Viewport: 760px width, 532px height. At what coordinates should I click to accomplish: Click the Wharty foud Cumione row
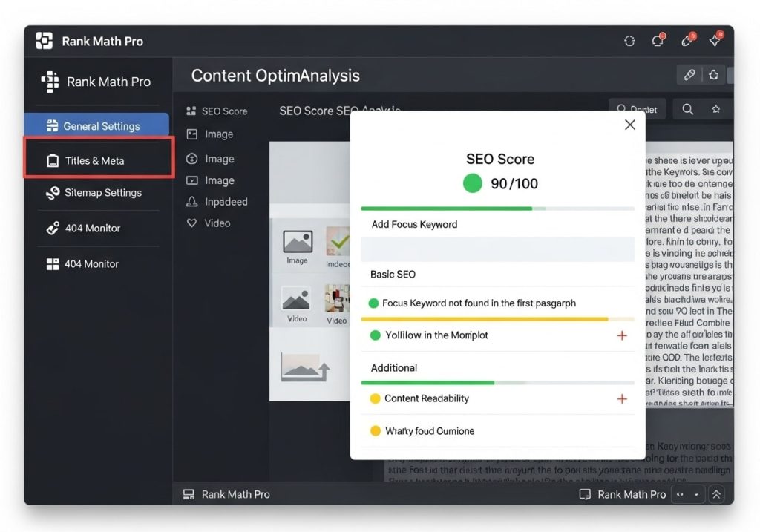pyautogui.click(x=498, y=431)
